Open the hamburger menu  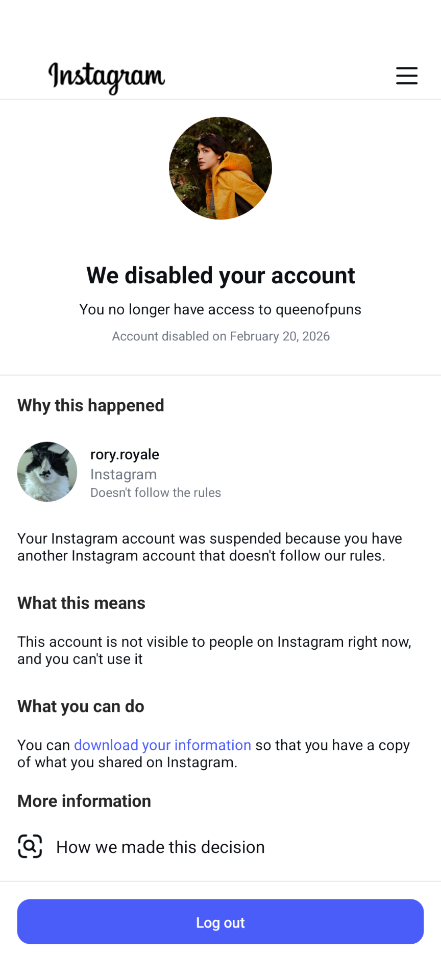pos(406,76)
